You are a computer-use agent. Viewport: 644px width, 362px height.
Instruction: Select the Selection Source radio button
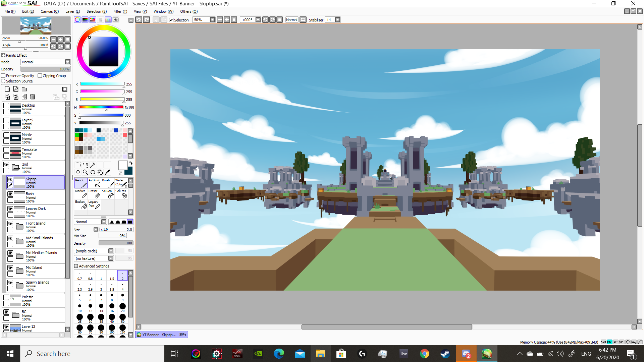(x=3, y=81)
